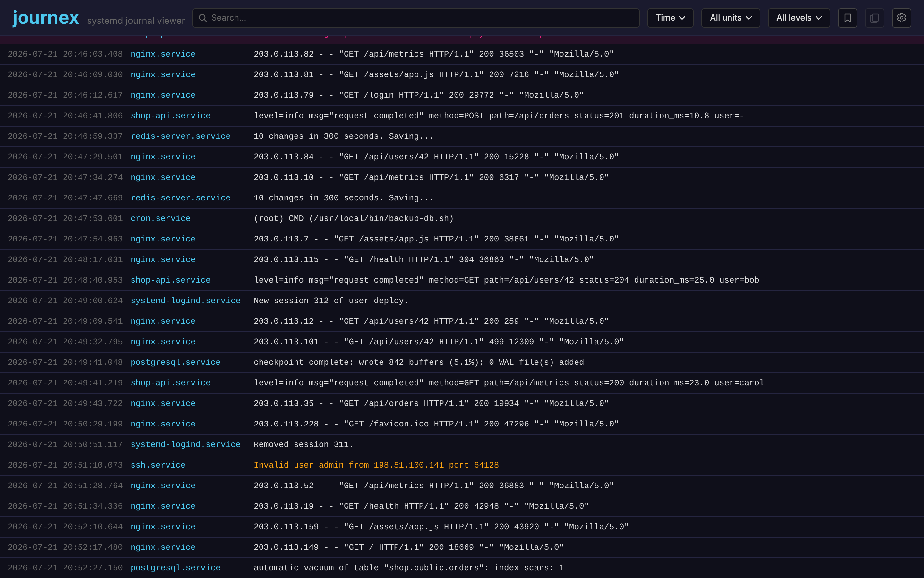
Task: Open settings gear icon
Action: pos(901,18)
